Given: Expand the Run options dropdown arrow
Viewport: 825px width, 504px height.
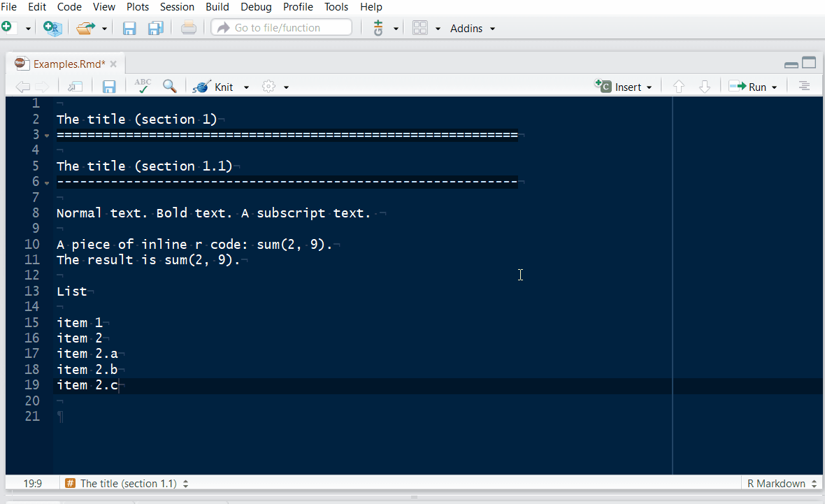Looking at the screenshot, I should (774, 87).
